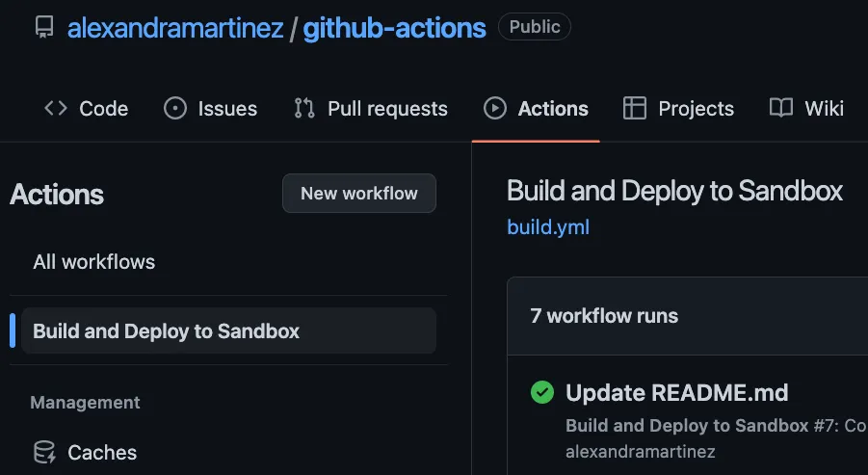The image size is (868, 475).
Task: Select Build and Deploy to Sandbox workflow
Action: (228, 330)
